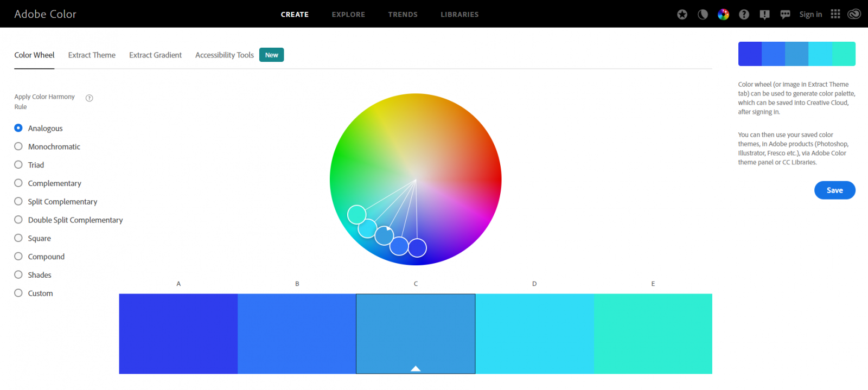Select the Monochromatic harmony rule
868x390 pixels.
(18, 146)
